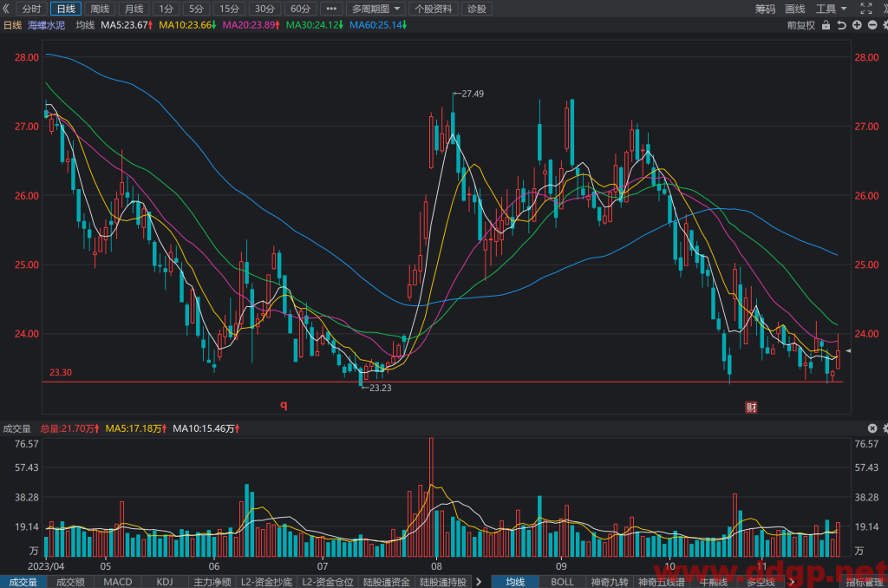Open the L2-资金抄底 indicator tab
888x588 pixels.
coord(267,582)
